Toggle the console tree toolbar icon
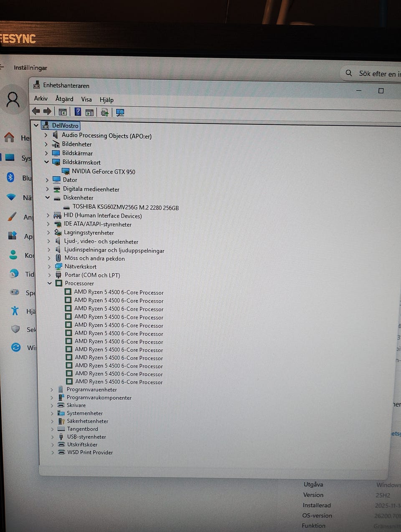 point(63,112)
